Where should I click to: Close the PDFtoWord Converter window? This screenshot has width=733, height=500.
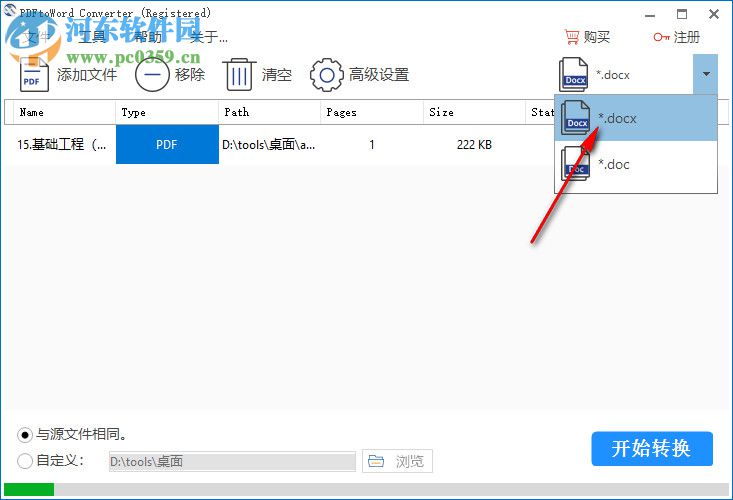714,14
